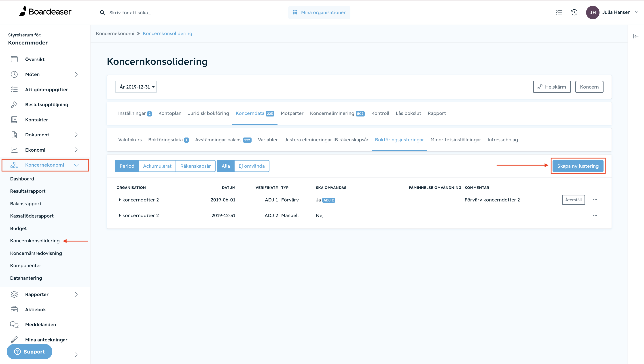The image size is (644, 364).
Task: Expand the Möten sidebar submenu
Action: click(76, 74)
